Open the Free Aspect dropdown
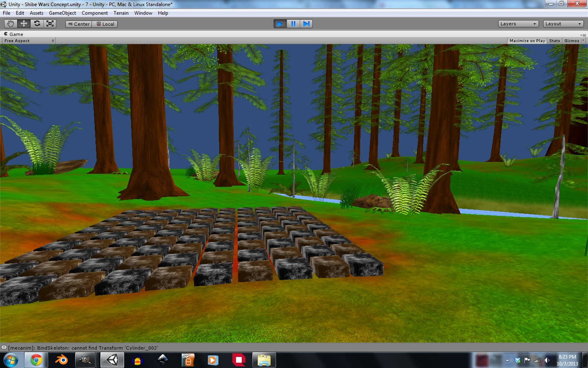This screenshot has height=368, width=588. pos(29,40)
